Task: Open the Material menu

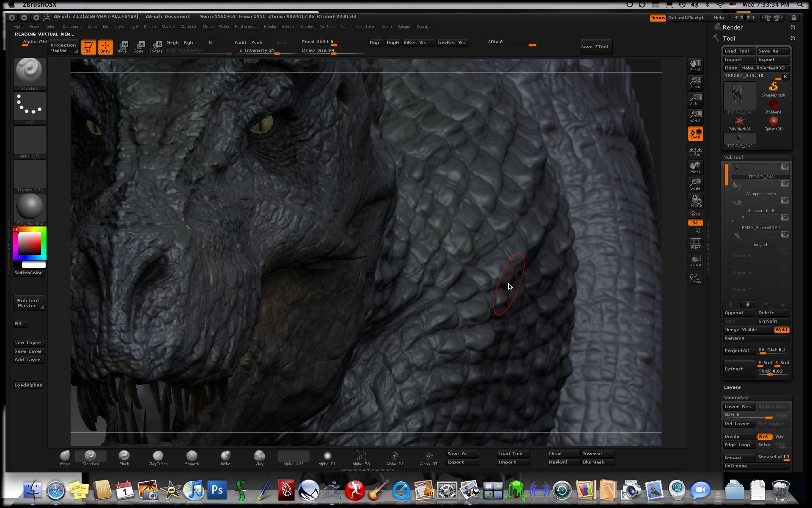Action: [x=188, y=27]
